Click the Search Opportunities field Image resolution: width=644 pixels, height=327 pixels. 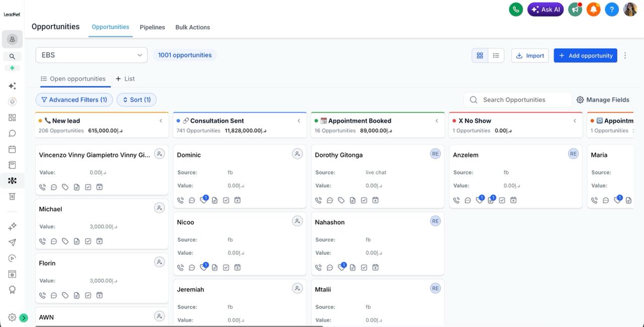click(518, 100)
